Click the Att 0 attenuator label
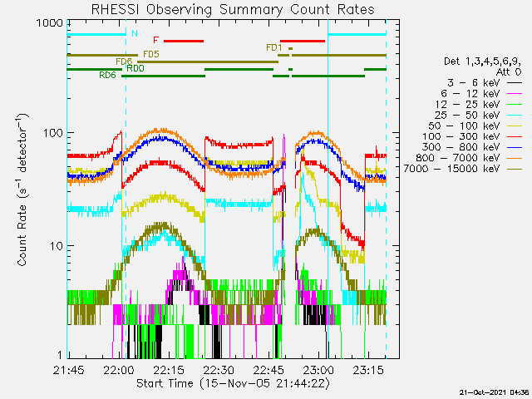Screen dimensions: 532x399 click(509, 72)
